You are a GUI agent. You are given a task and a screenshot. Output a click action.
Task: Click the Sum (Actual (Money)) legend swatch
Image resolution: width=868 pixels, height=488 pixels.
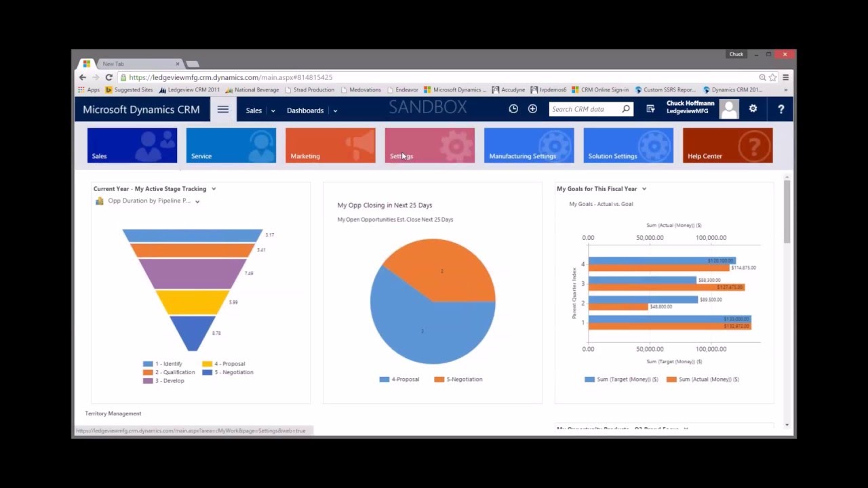[x=671, y=380]
